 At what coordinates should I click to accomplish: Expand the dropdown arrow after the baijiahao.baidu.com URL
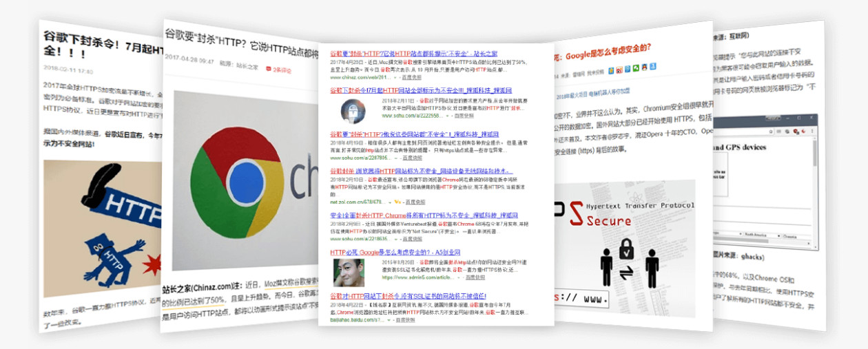389,321
